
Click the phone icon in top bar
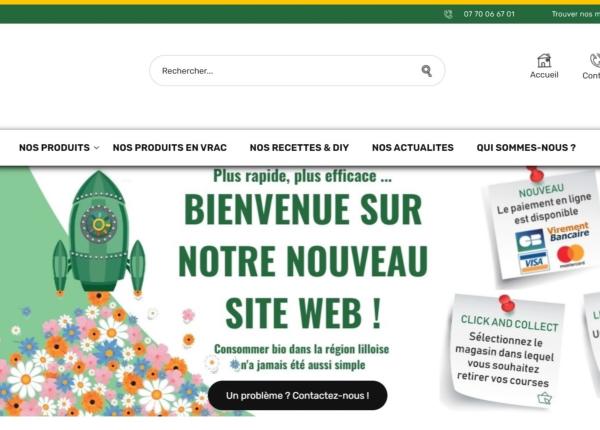coord(448,14)
